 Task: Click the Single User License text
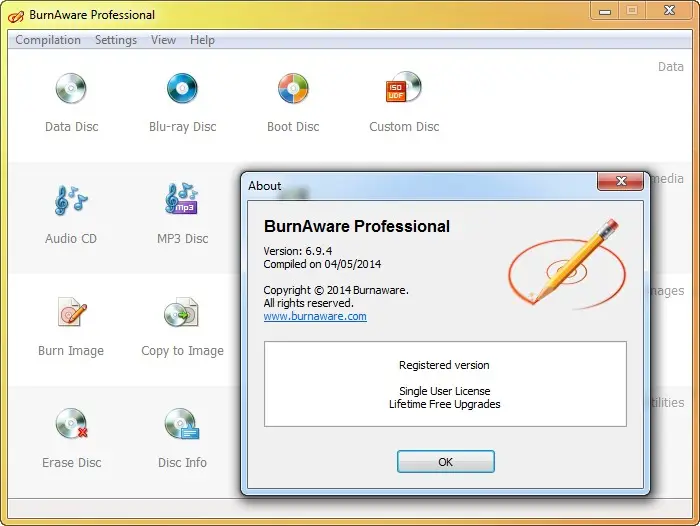[x=445, y=391]
